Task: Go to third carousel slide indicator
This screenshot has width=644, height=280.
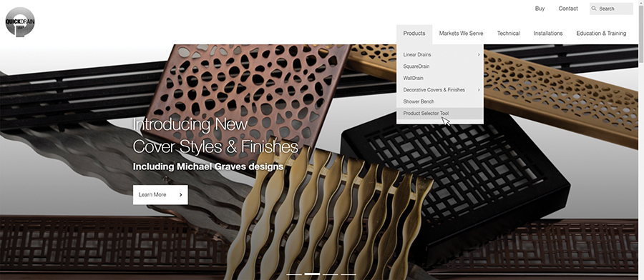Action: click(330, 274)
